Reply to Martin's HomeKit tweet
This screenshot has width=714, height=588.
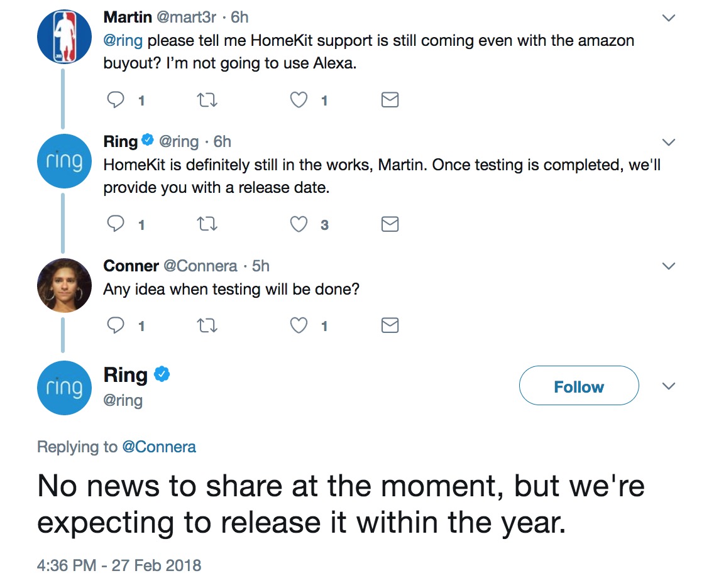point(116,100)
